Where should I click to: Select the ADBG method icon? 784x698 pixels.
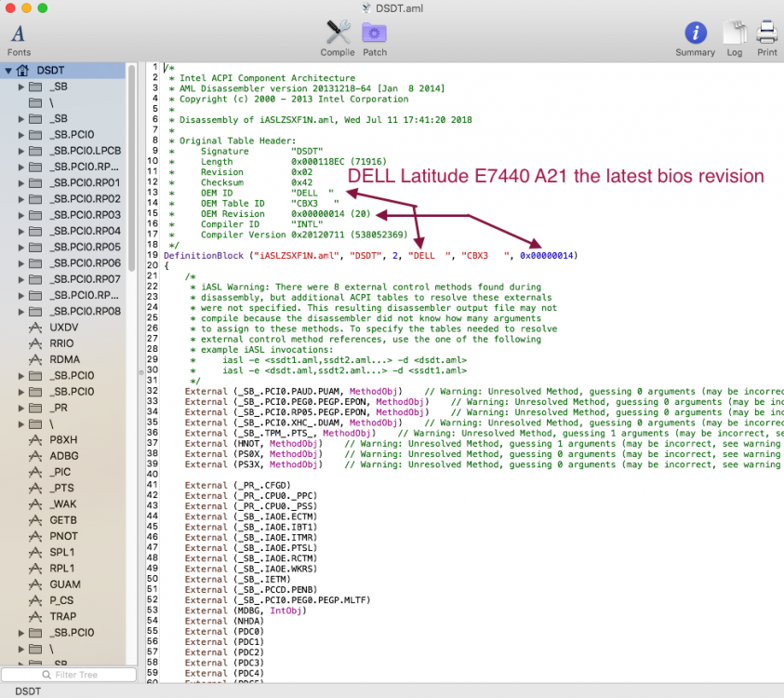coord(35,456)
